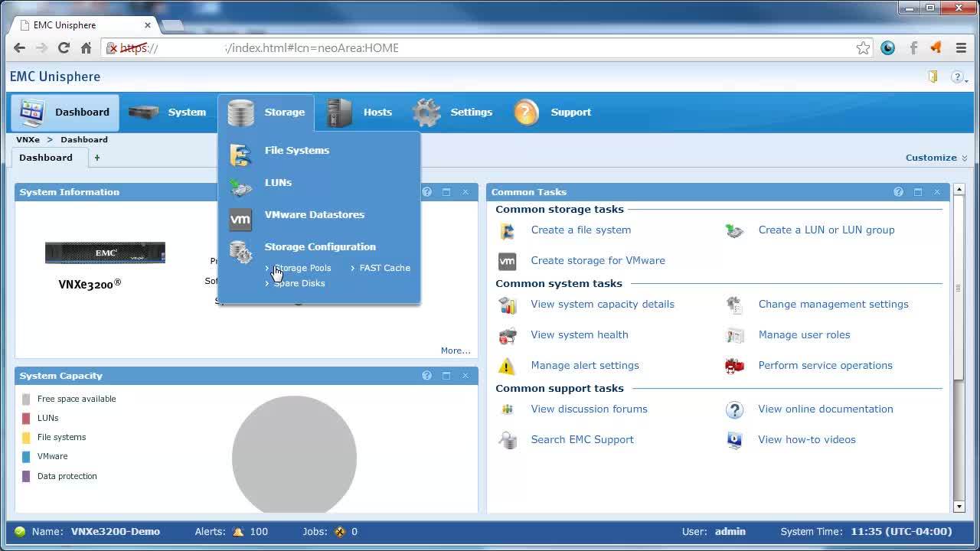
Task: Click the VMware Datastores vm icon
Action: (240, 220)
